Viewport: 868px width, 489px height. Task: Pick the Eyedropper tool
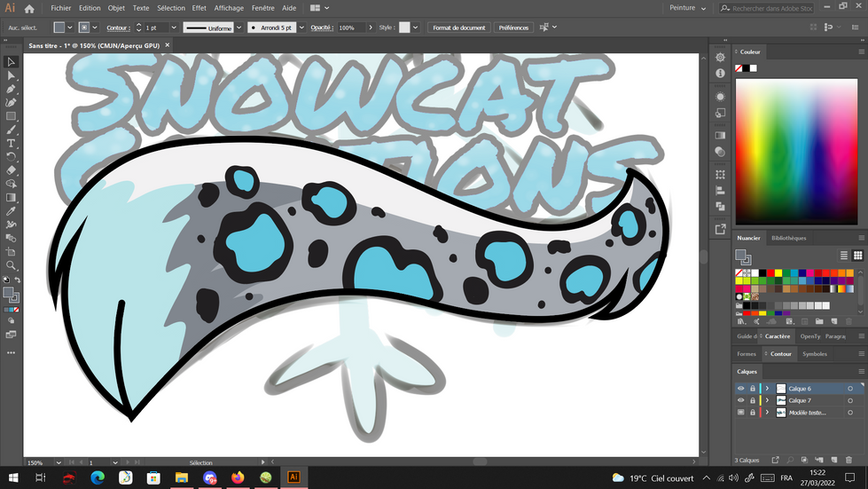tap(11, 211)
